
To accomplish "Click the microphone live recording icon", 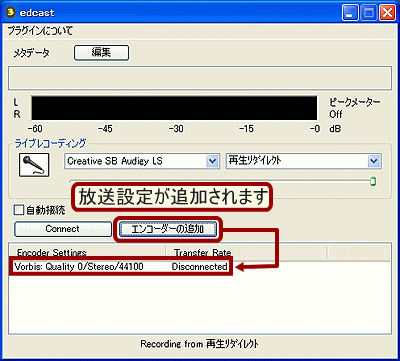I will [34, 165].
